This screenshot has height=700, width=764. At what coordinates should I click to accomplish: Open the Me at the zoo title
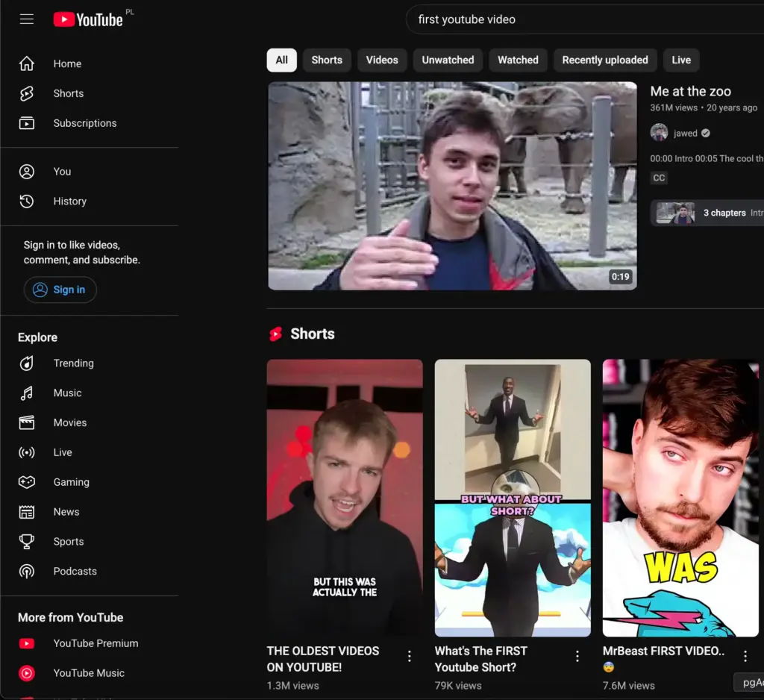pos(690,91)
